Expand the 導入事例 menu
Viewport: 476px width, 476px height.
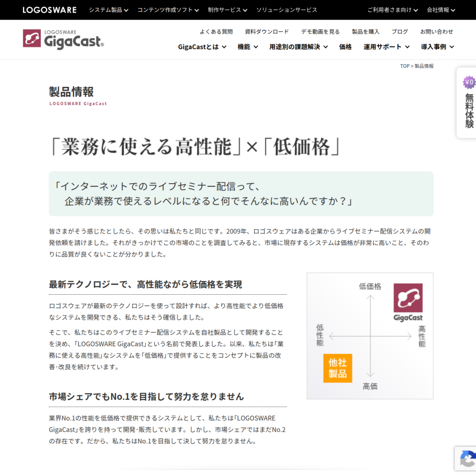[x=437, y=47]
